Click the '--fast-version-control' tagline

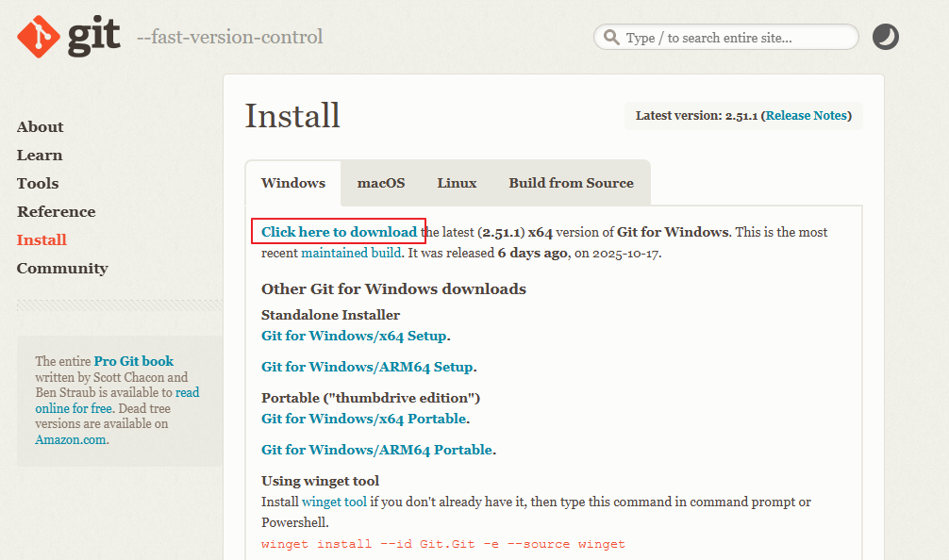[230, 37]
